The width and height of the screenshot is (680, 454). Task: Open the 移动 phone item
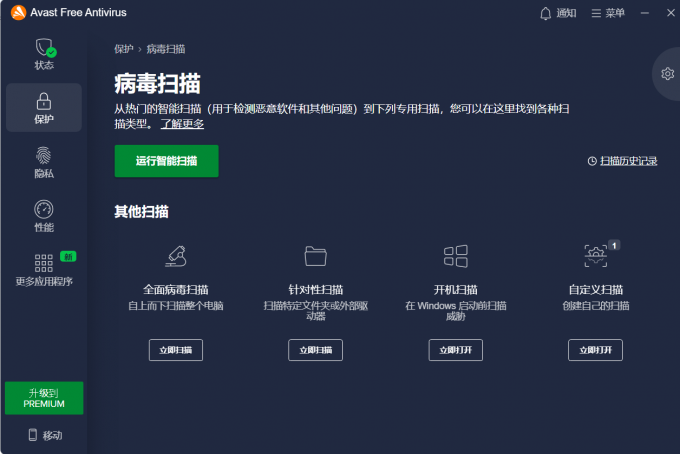point(45,435)
